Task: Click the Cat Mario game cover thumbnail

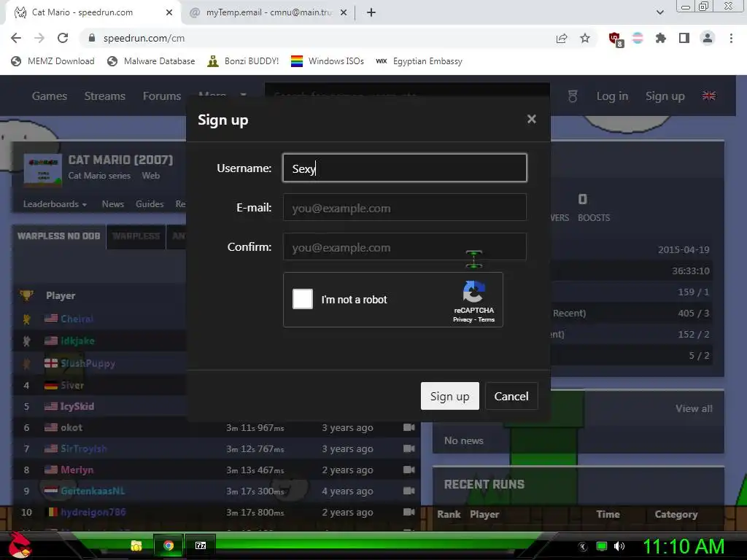Action: [x=43, y=169]
